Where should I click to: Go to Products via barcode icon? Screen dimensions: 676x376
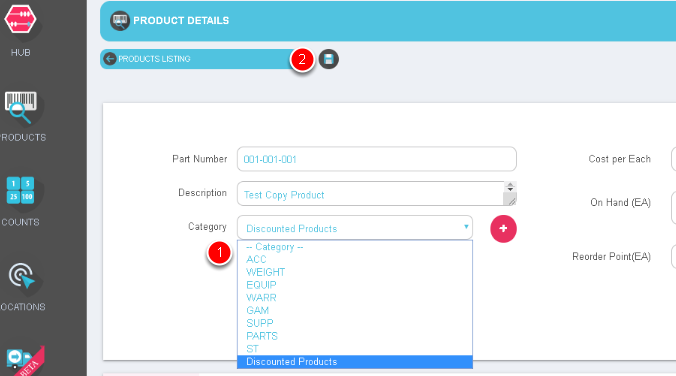[x=21, y=107]
